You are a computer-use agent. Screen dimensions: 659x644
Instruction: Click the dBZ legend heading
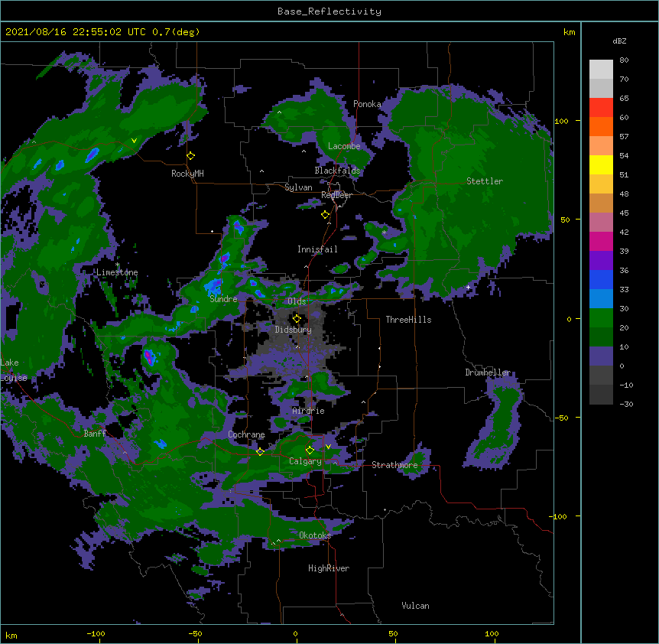(x=619, y=41)
